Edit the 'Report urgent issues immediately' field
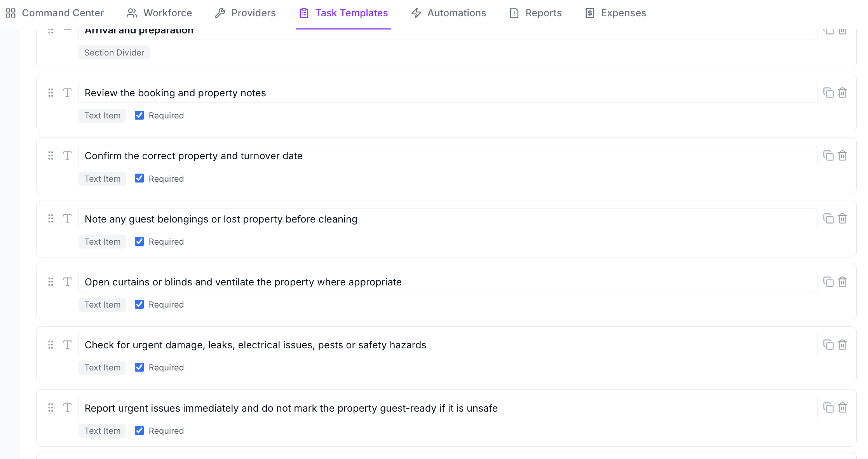868x459 pixels. coord(448,408)
